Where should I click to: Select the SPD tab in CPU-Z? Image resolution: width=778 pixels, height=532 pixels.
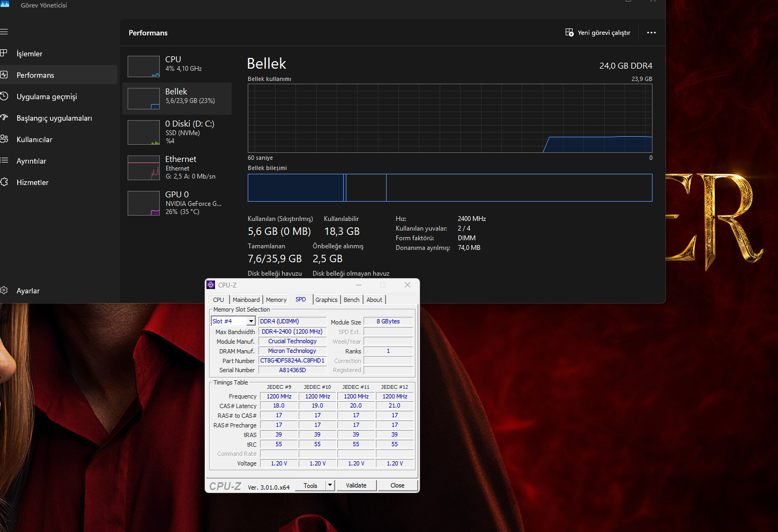301,299
